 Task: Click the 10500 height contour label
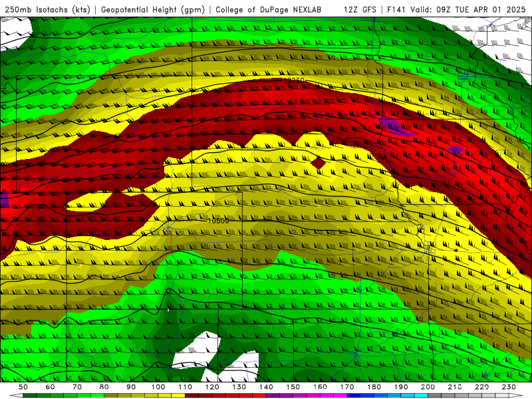(218, 221)
